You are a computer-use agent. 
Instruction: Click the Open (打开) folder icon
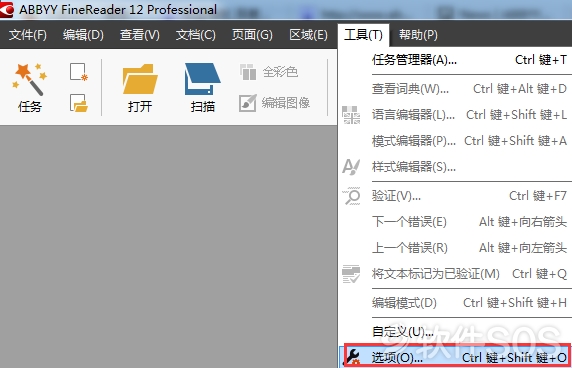click(140, 79)
